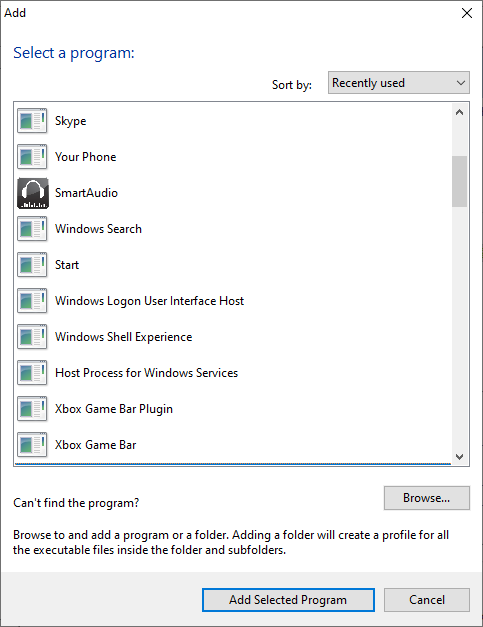Cancel the Add dialog

click(427, 600)
